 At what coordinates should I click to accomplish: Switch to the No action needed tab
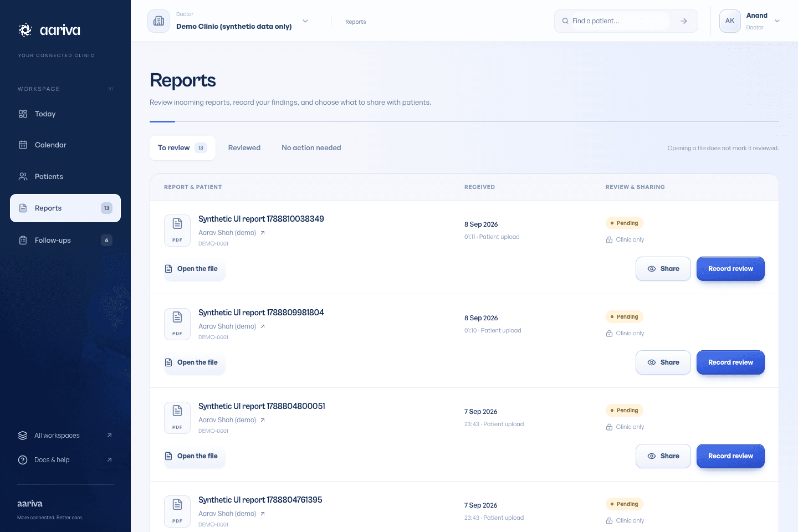(311, 148)
